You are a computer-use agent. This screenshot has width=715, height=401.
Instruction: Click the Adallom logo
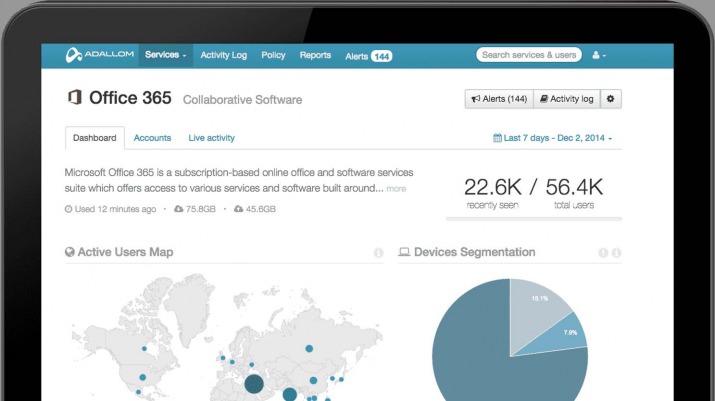point(99,55)
